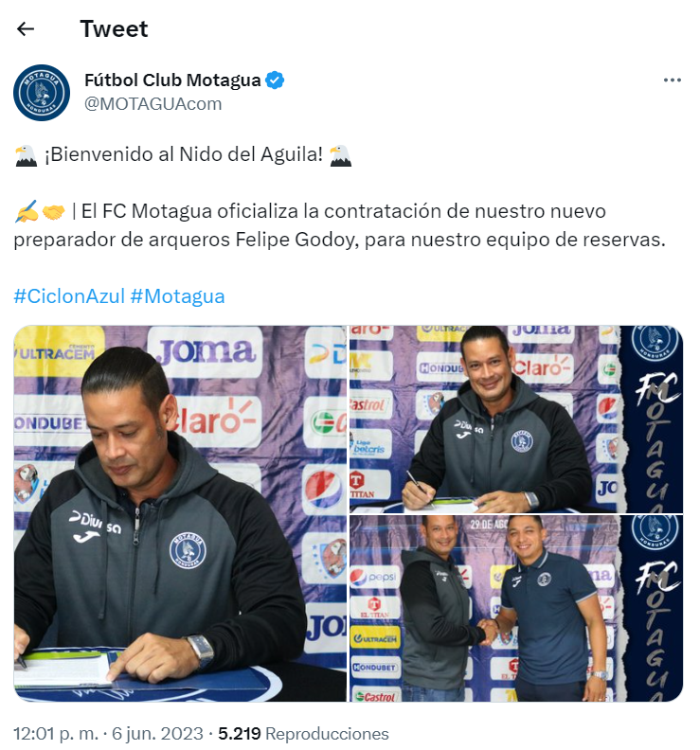Click the handshake emoji
700x750 pixels.
(x=53, y=211)
